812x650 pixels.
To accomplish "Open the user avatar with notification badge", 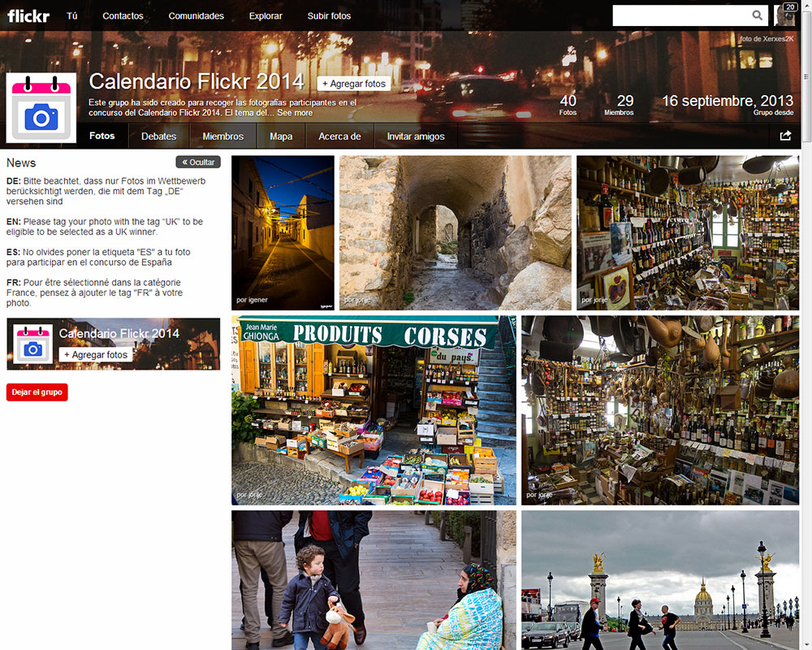I will pos(785,15).
